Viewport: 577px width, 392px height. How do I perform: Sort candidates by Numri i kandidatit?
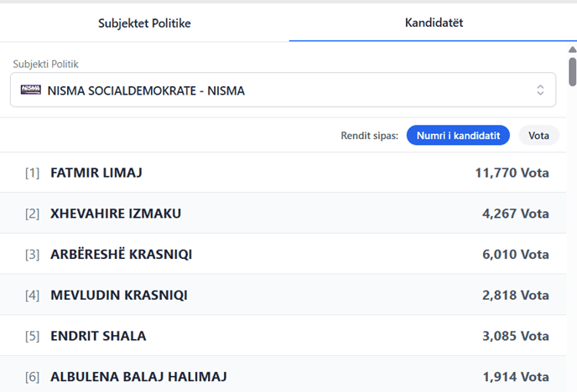click(x=458, y=136)
